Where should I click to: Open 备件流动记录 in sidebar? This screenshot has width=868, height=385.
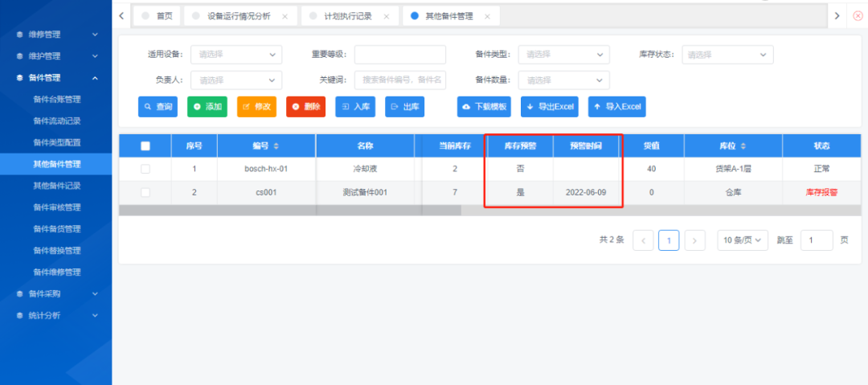(x=56, y=121)
